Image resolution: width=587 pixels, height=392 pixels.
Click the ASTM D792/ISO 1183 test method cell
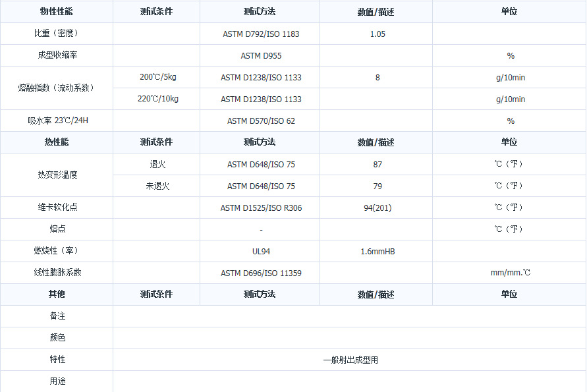260,34
